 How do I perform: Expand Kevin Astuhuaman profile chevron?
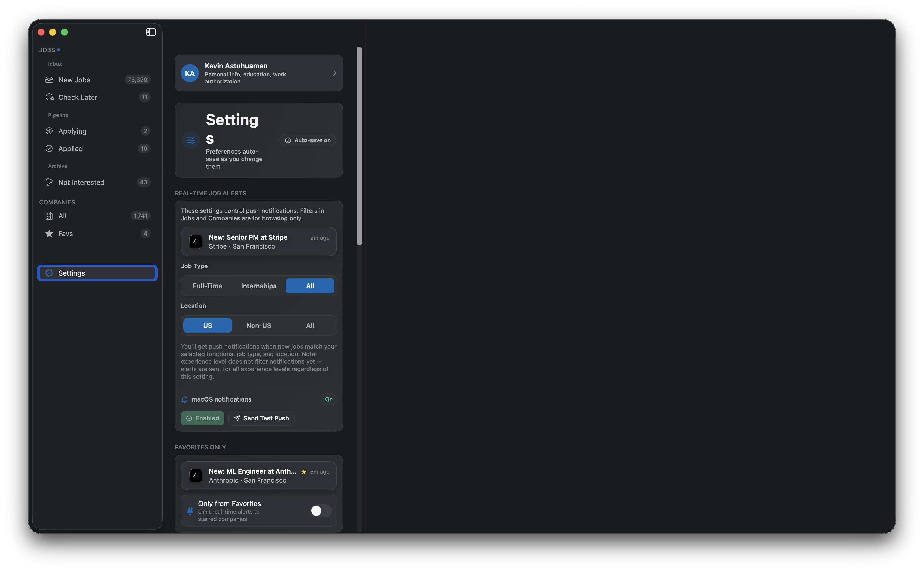pos(334,73)
